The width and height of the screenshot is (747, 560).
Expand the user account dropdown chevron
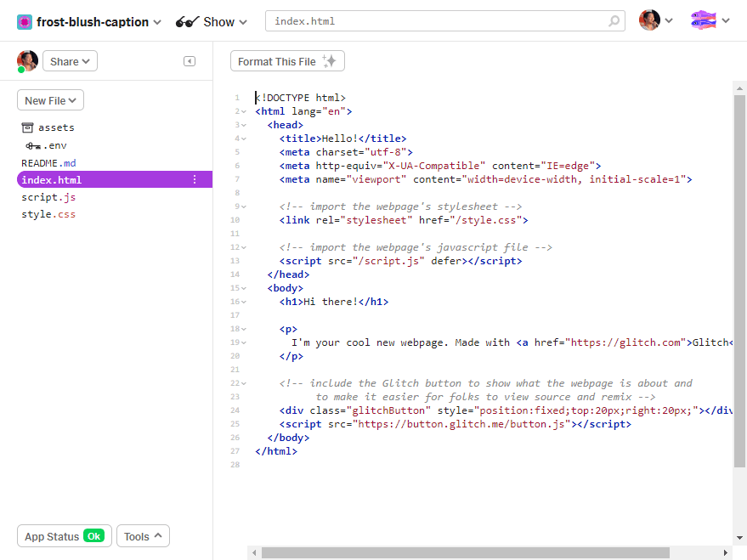pos(669,20)
